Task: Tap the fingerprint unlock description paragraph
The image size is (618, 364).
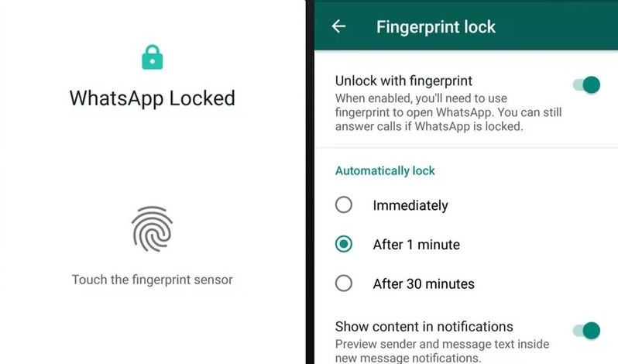Action: pos(448,112)
